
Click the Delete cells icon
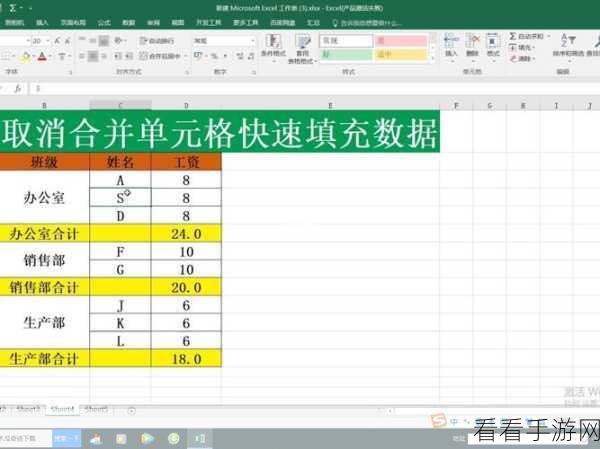472,41
